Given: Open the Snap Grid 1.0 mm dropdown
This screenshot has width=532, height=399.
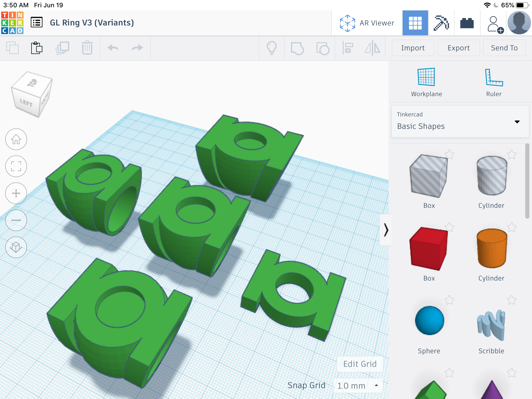Looking at the screenshot, I should [358, 385].
